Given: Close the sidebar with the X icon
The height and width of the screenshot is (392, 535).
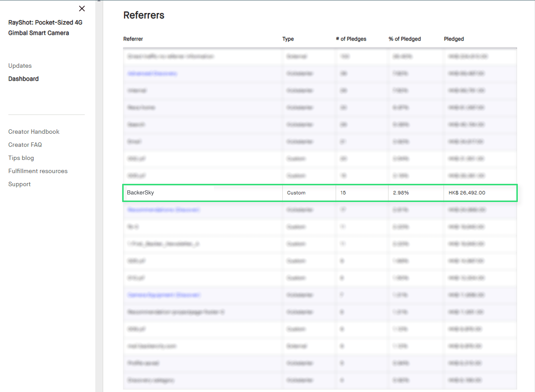Looking at the screenshot, I should (82, 9).
